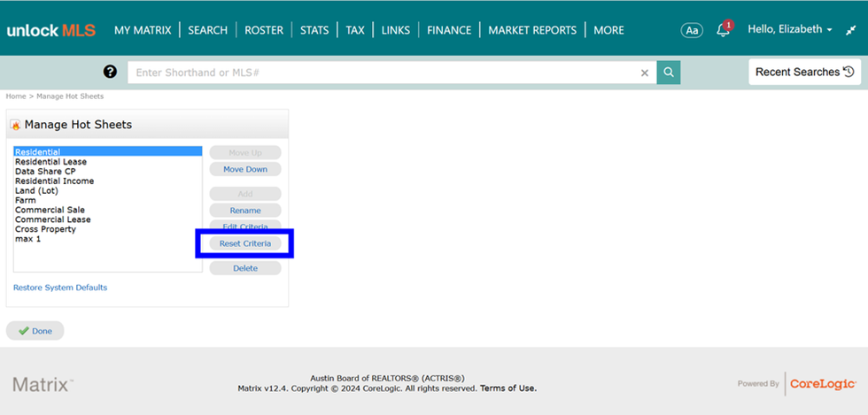The image size is (868, 415).
Task: Click the Move Down button
Action: [245, 169]
